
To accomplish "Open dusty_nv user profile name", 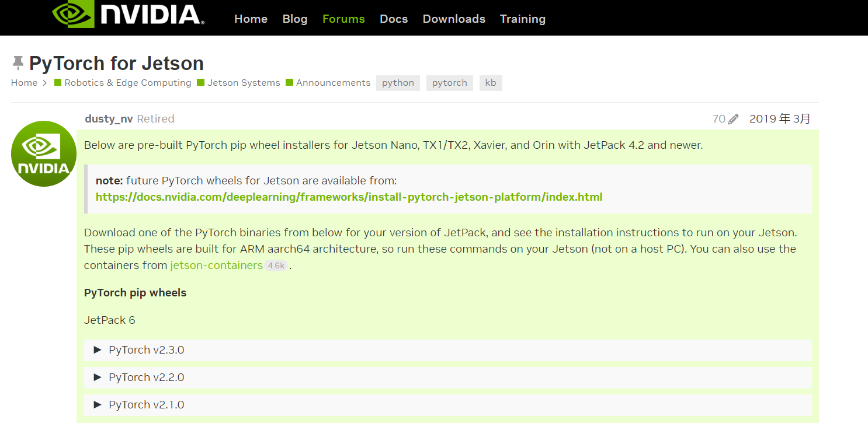I will [109, 118].
